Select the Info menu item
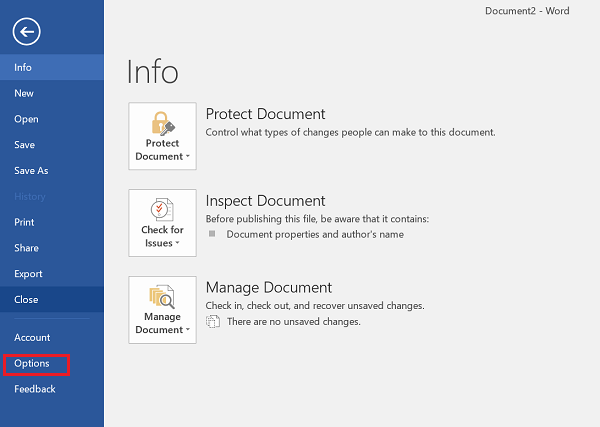The height and width of the screenshot is (427, 600). click(x=52, y=67)
